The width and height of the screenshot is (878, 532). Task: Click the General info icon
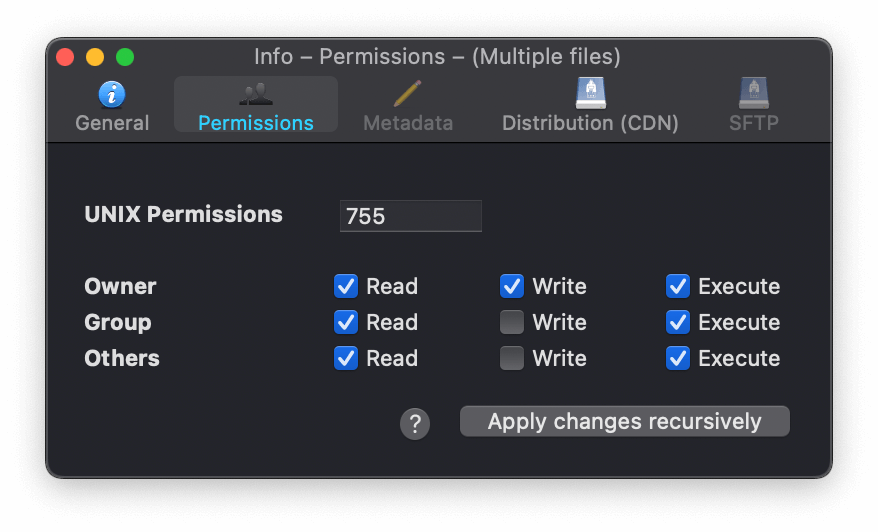(112, 94)
